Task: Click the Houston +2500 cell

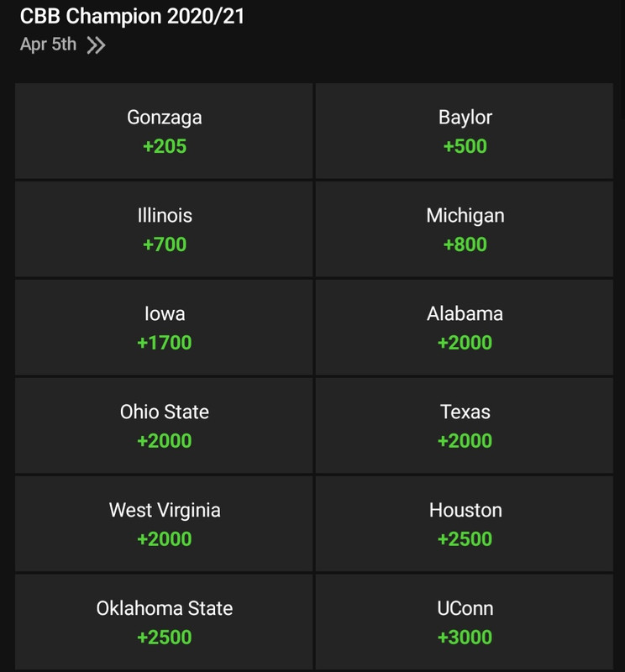Action: (x=465, y=524)
